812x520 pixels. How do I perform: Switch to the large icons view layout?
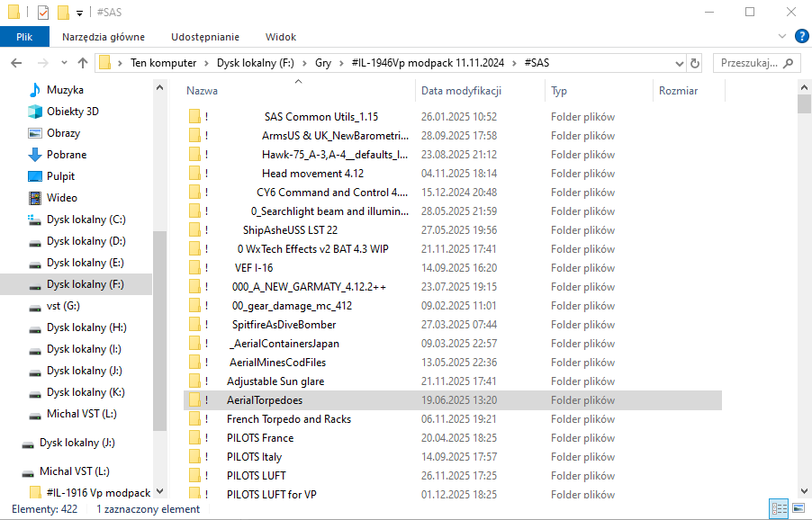tap(798, 508)
